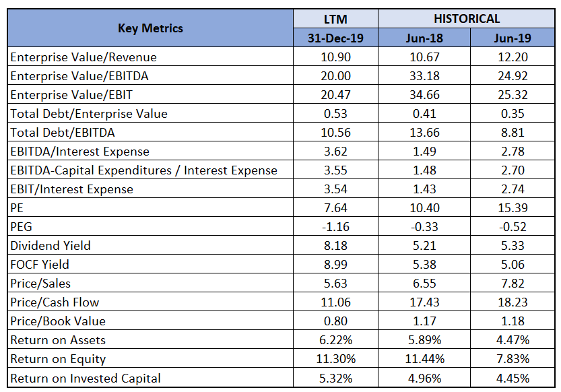Viewport: 561px width, 392px height.
Task: Click the Dividend Yield row label
Action: click(51, 246)
